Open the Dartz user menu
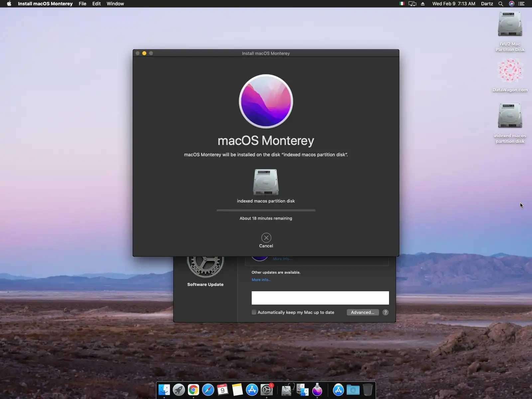 point(487,4)
